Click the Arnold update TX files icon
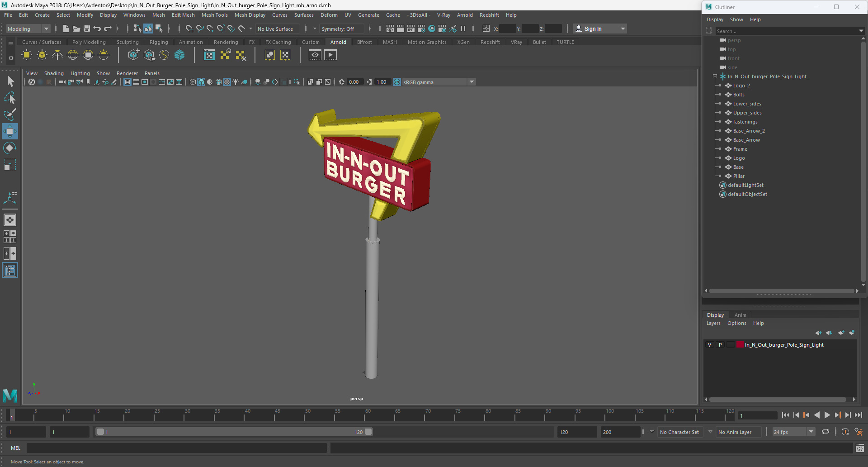 (x=225, y=55)
